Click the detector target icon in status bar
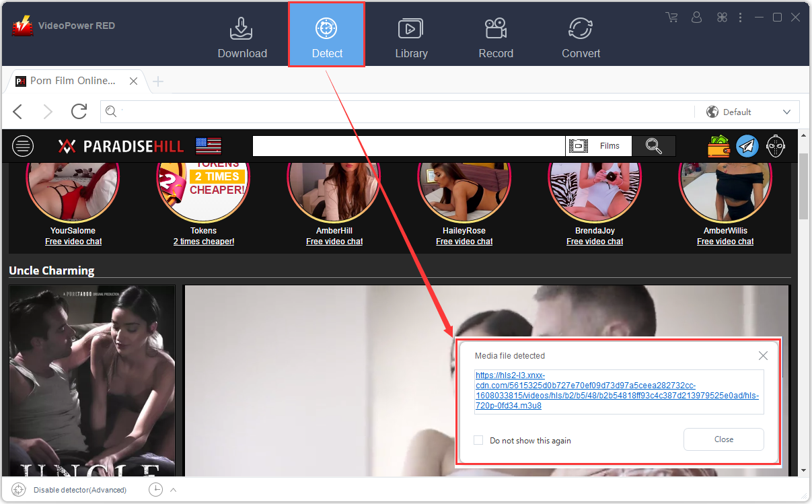 click(x=19, y=490)
